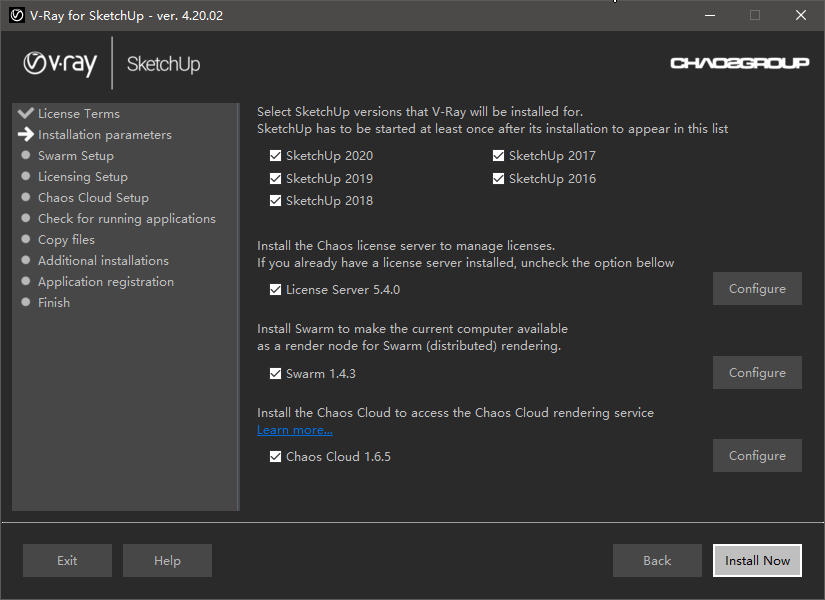The width and height of the screenshot is (825, 600).
Task: Click the License Terms checkmark icon
Action: pyautogui.click(x=26, y=113)
